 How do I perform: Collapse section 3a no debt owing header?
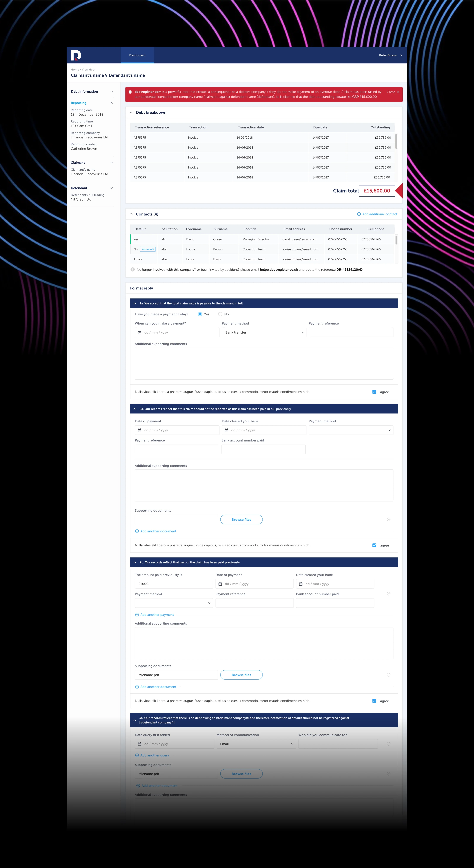264,720
